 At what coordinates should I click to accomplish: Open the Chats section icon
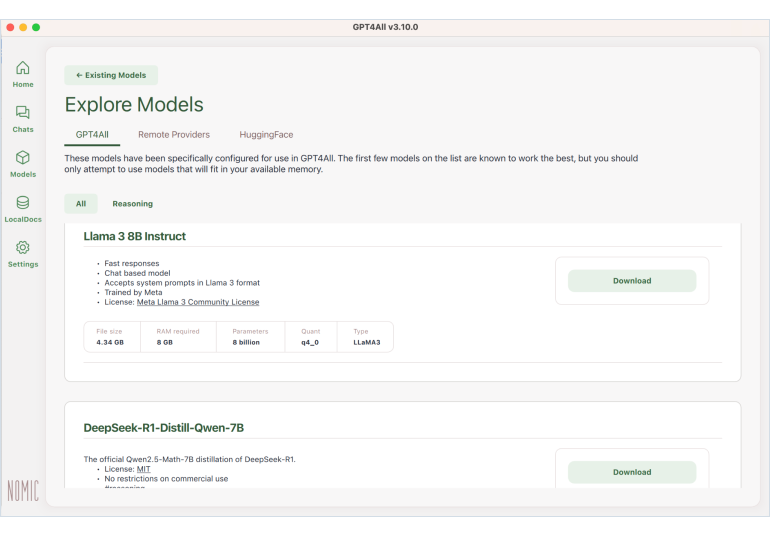[23, 112]
